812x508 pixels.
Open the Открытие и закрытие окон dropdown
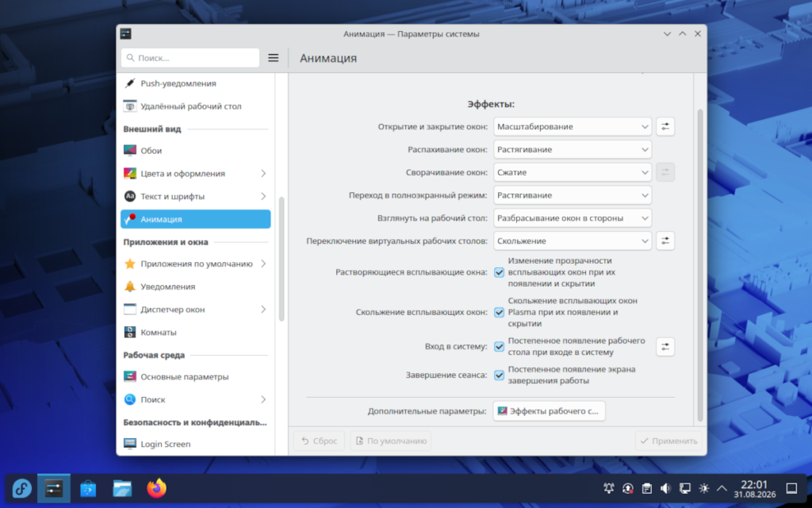[573, 126]
